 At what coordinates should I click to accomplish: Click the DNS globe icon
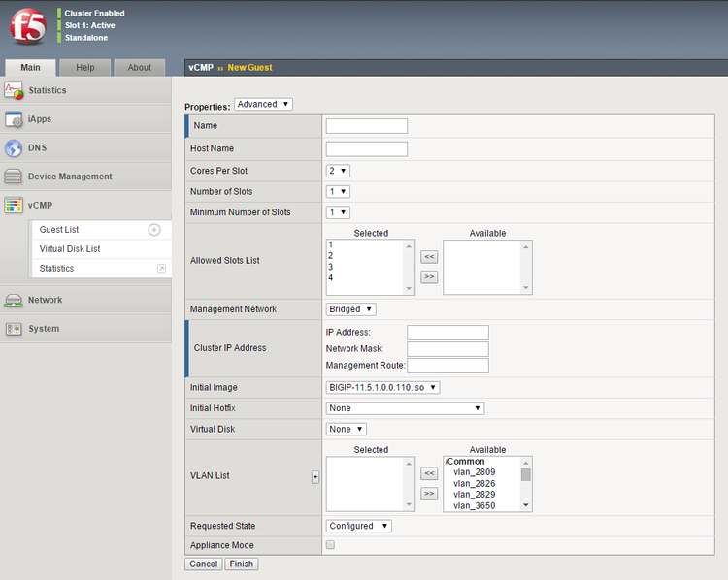[14, 148]
